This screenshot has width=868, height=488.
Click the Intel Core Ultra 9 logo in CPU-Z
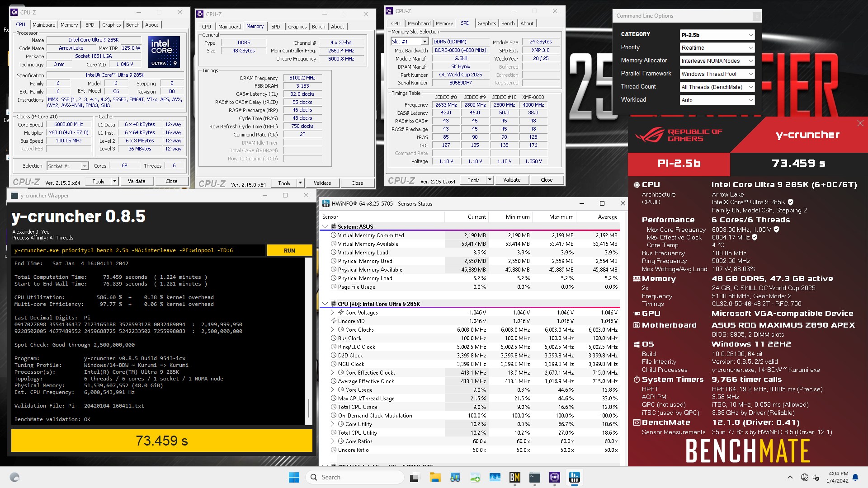164,52
